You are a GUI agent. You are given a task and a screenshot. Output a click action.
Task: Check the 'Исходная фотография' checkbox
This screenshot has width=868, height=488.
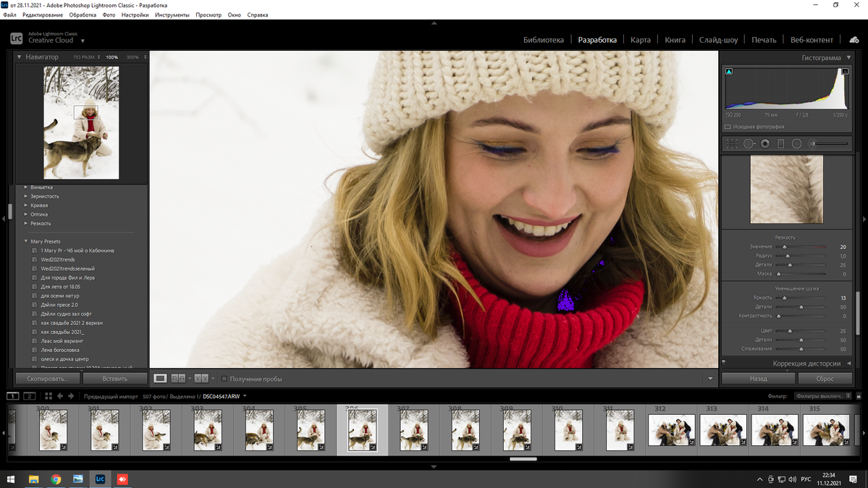[x=728, y=127]
